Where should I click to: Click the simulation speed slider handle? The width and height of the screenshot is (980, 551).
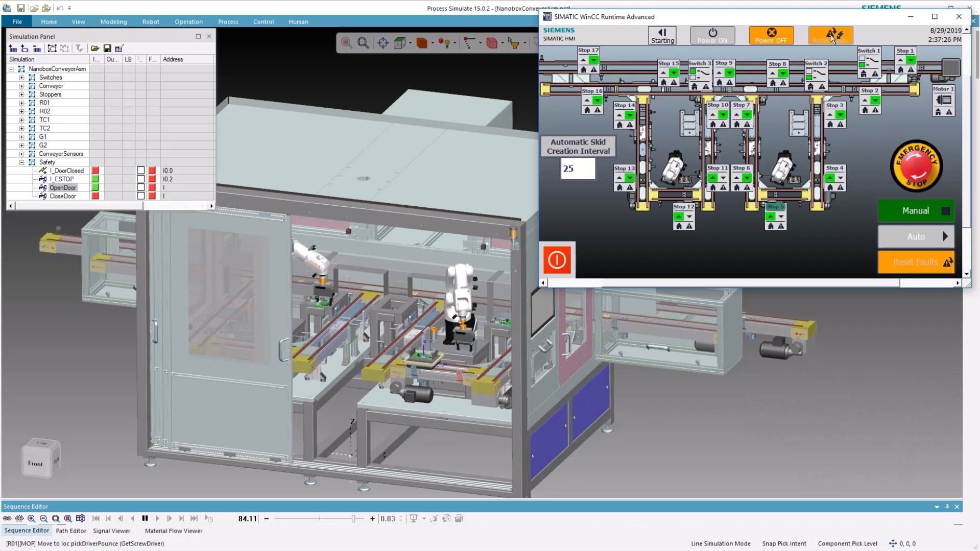pyautogui.click(x=353, y=518)
